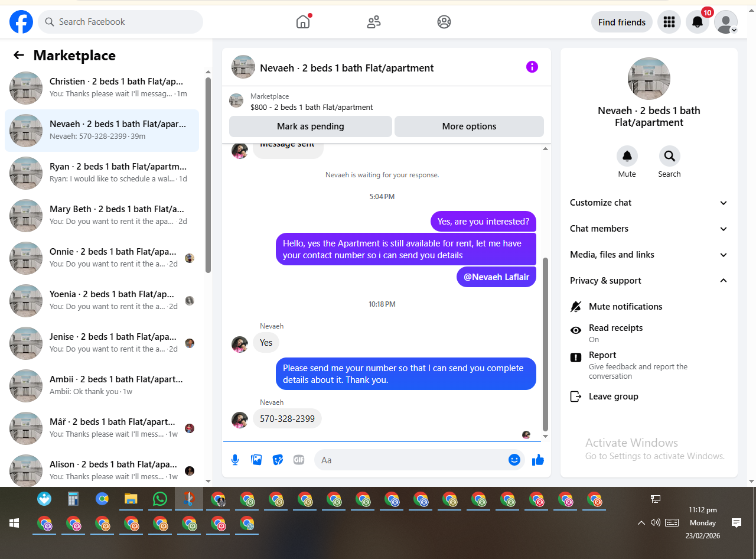Expand Media, files and links section
The image size is (756, 559).
[649, 255]
